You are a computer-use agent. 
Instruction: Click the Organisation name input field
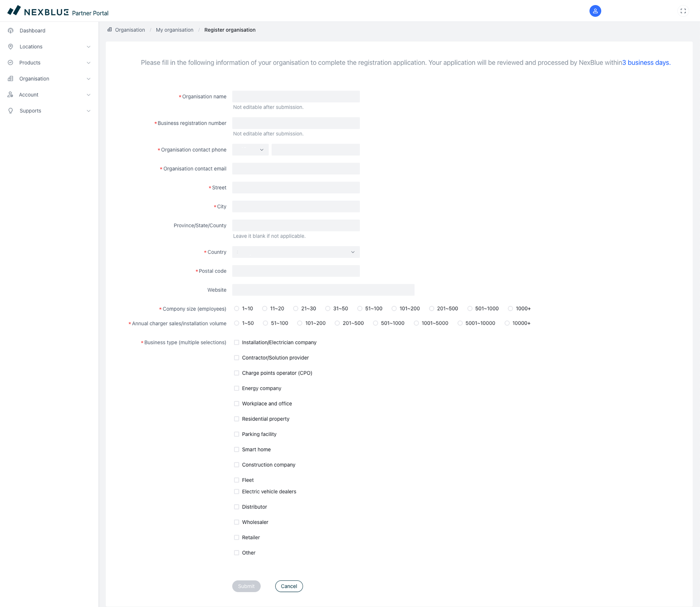coord(296,97)
